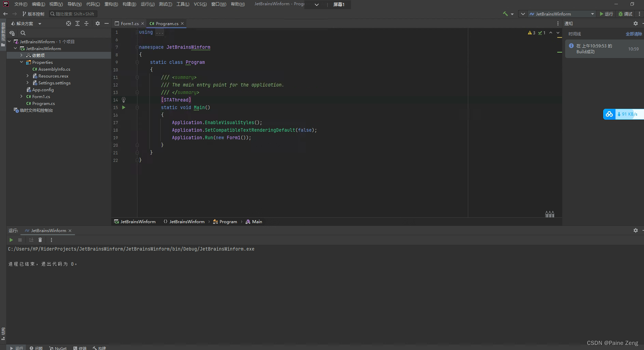Image resolution: width=644 pixels, height=350 pixels.
Task: Build the project with the green hammer icon
Action: (x=505, y=14)
